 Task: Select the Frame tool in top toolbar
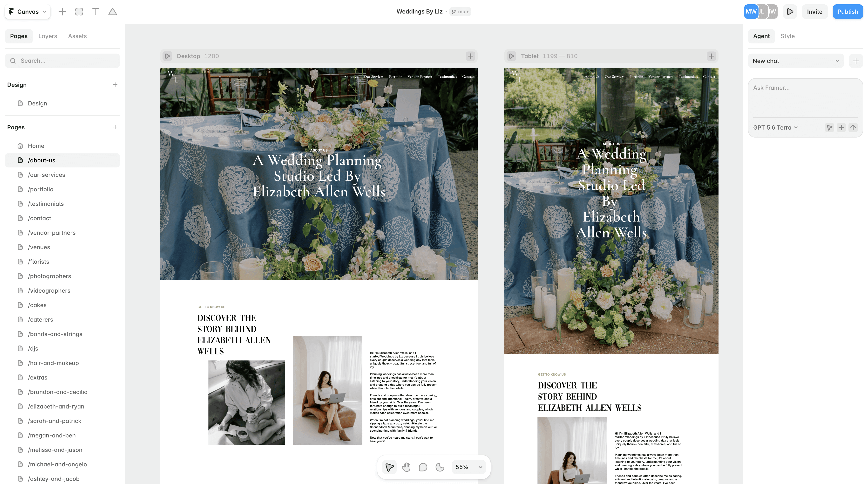79,12
